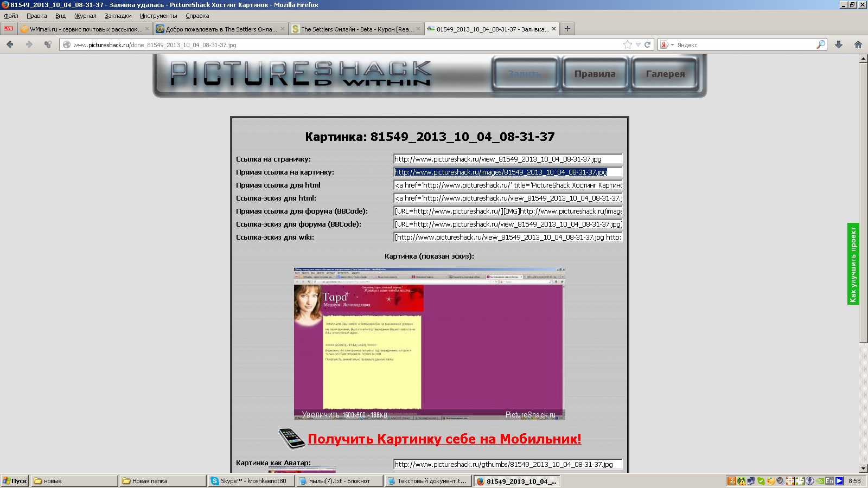This screenshot has width=868, height=488.
Task: Click the browser address bar URL
Action: [347, 45]
